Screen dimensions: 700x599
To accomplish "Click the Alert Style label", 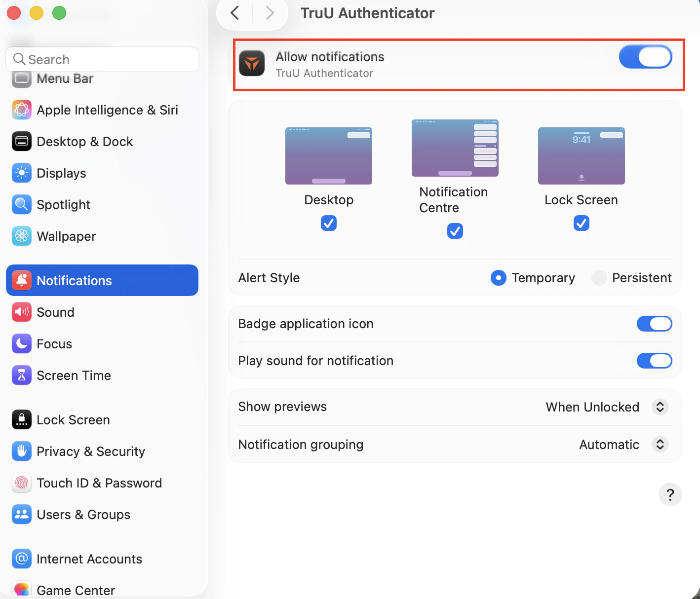I will pos(269,278).
